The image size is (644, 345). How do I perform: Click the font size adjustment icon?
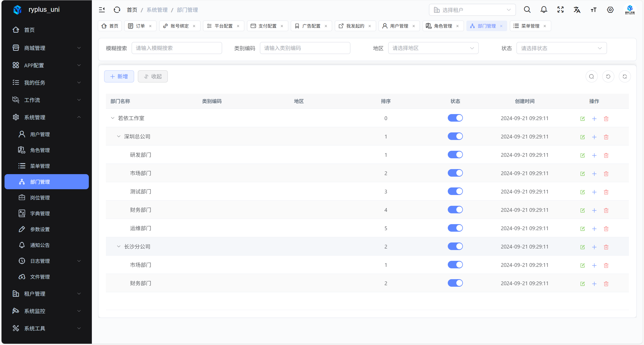click(x=593, y=10)
